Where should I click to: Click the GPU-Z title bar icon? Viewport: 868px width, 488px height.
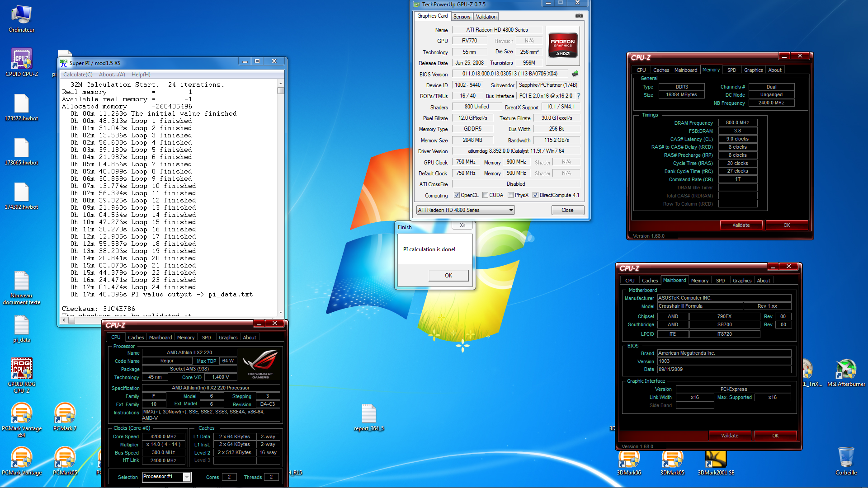(x=417, y=4)
